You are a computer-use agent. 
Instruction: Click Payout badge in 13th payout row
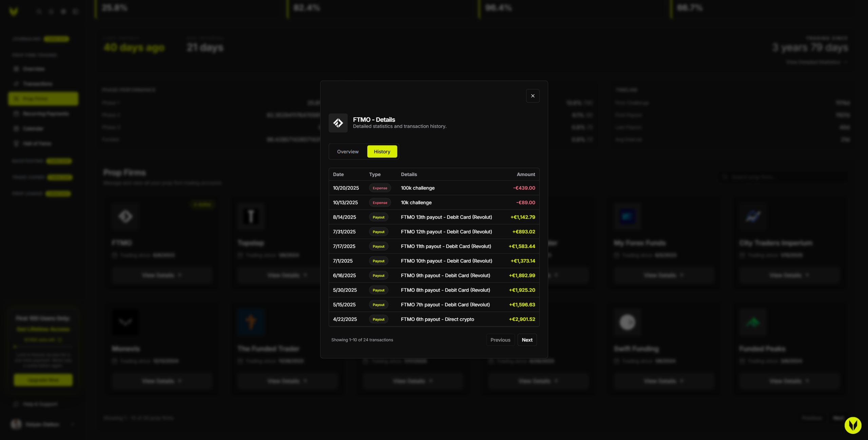379,217
